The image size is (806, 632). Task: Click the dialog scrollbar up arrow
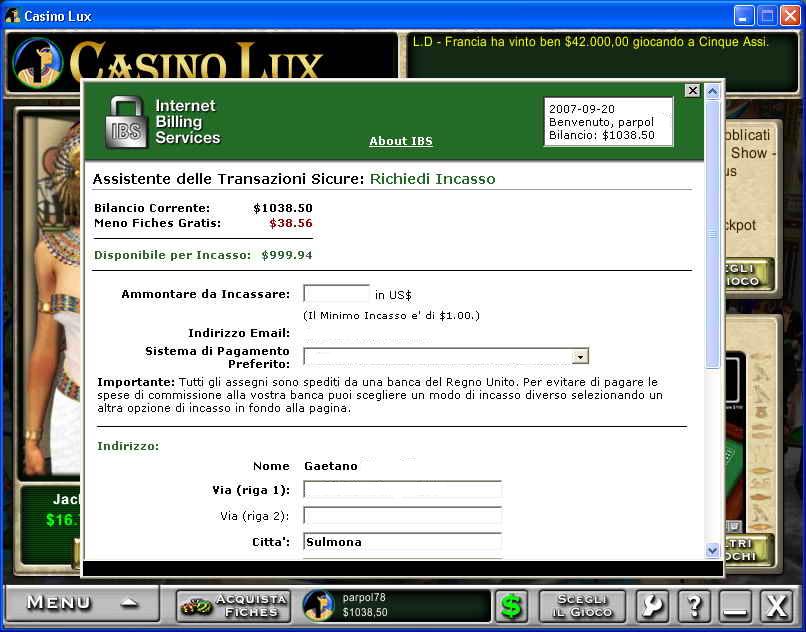pyautogui.click(x=712, y=92)
